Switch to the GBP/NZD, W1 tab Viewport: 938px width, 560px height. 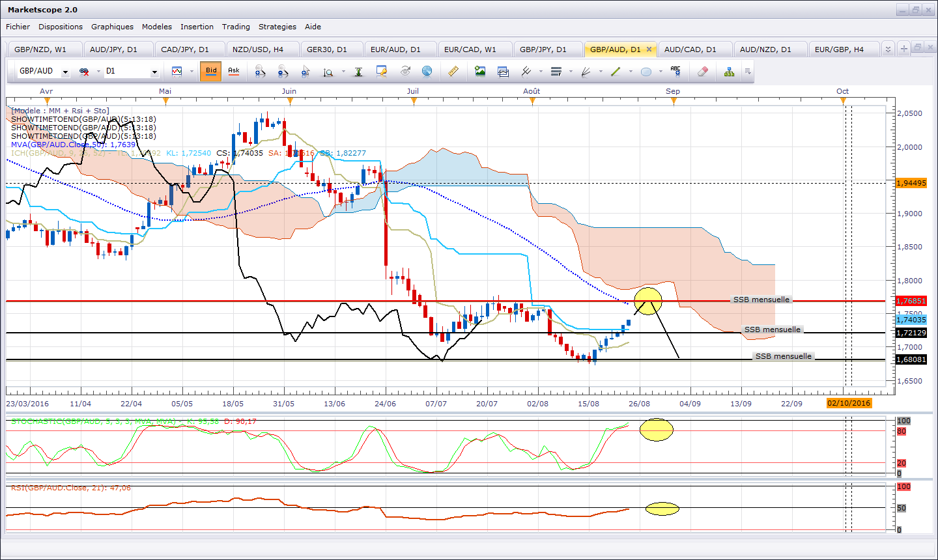coord(44,49)
